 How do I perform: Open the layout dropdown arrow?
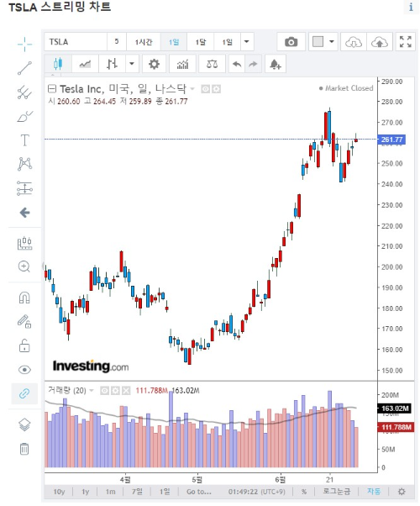click(x=331, y=42)
